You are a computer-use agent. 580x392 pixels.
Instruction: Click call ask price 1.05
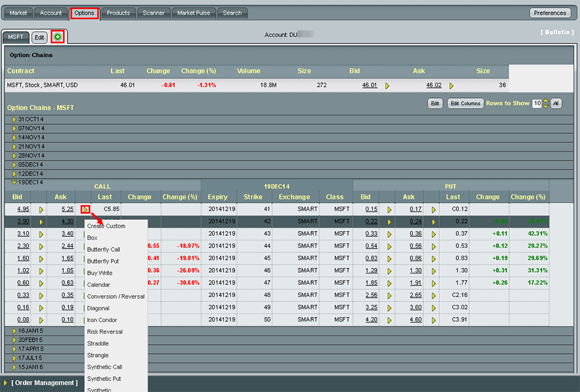point(68,270)
